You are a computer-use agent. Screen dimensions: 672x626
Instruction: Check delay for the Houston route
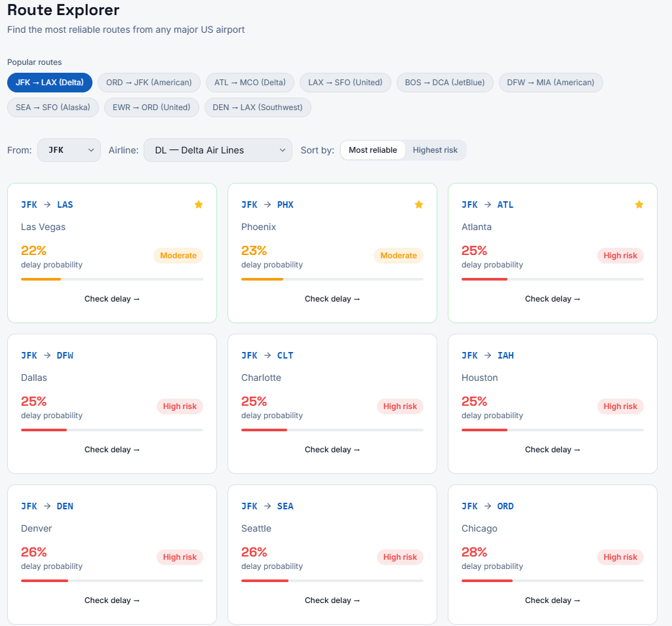coord(553,450)
